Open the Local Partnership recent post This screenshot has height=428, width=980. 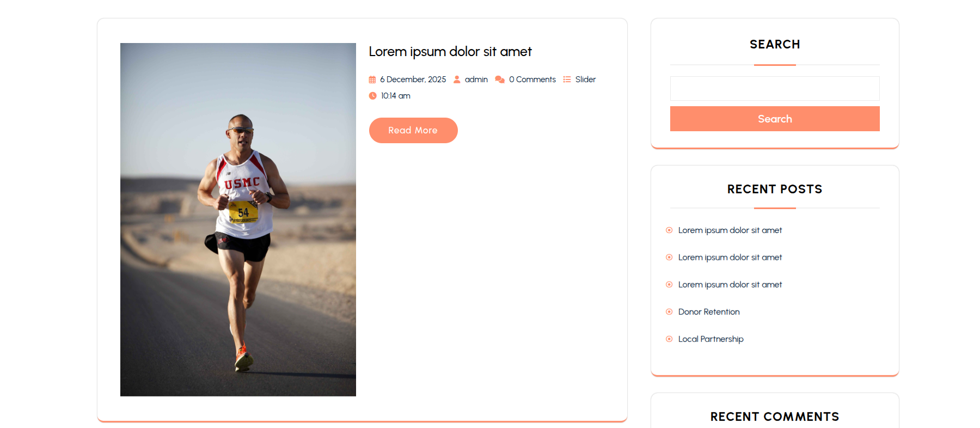tap(711, 339)
